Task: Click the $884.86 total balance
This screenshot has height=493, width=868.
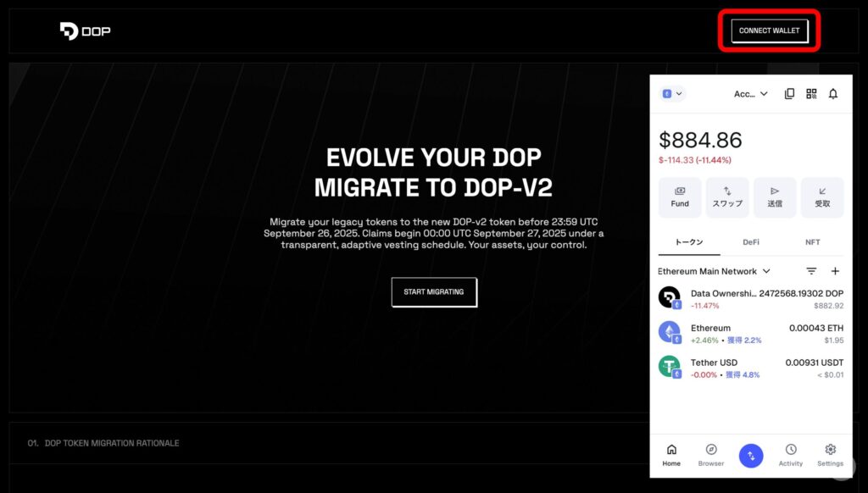Action: tap(700, 140)
